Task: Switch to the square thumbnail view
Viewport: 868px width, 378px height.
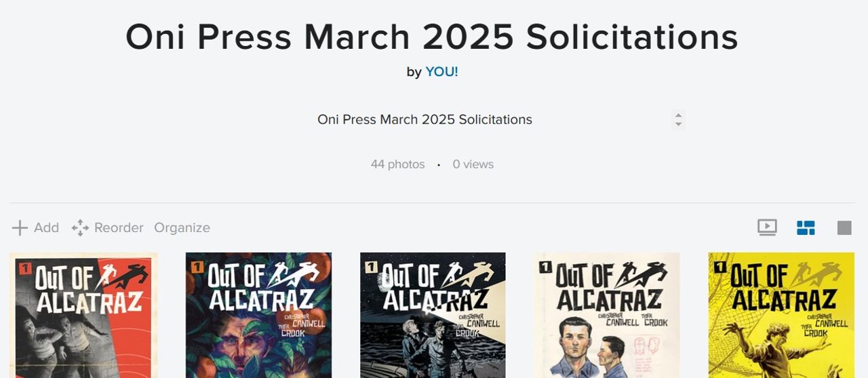Action: (x=844, y=228)
